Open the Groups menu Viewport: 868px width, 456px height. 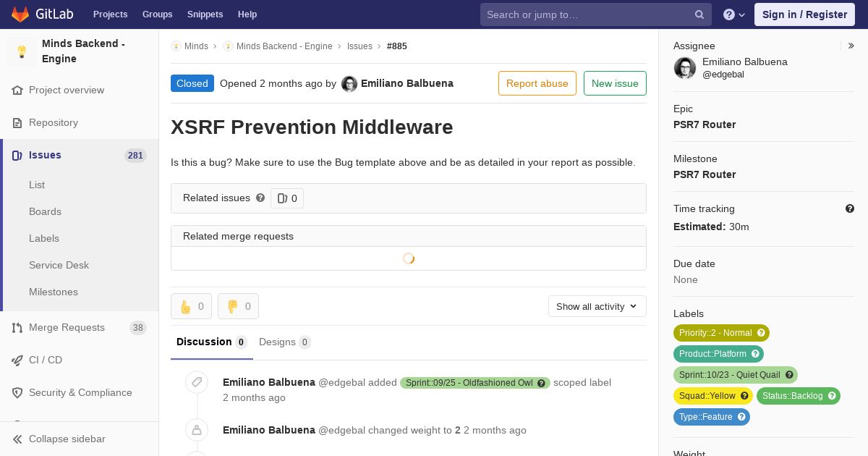click(x=158, y=14)
